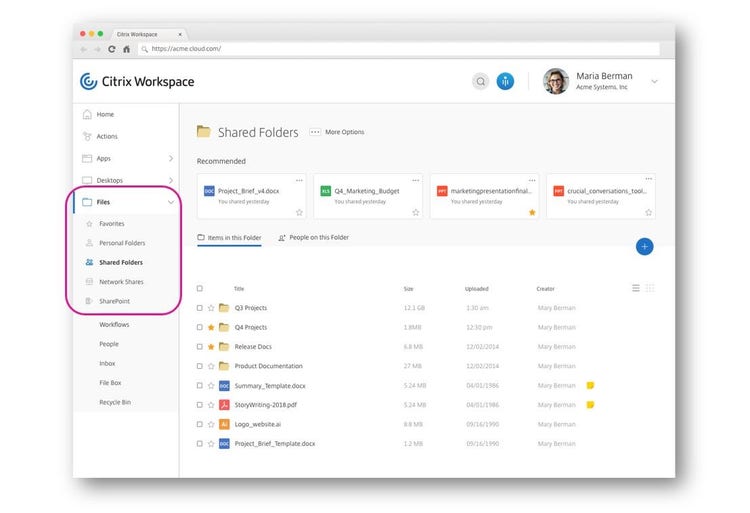The width and height of the screenshot is (750, 513).
Task: Click the StoryWriting-2018.pdf PDF icon
Action: (224, 405)
